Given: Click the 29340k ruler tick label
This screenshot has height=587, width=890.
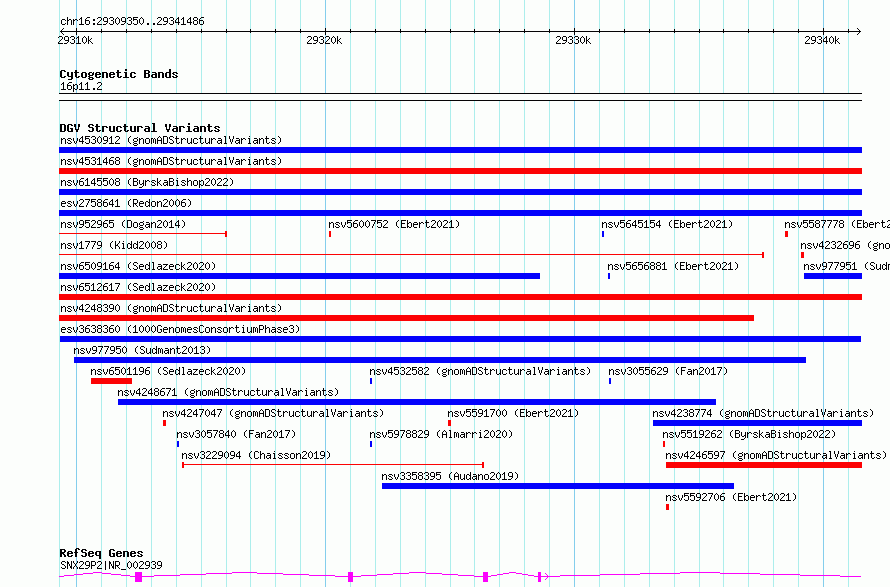Looking at the screenshot, I should point(822,40).
